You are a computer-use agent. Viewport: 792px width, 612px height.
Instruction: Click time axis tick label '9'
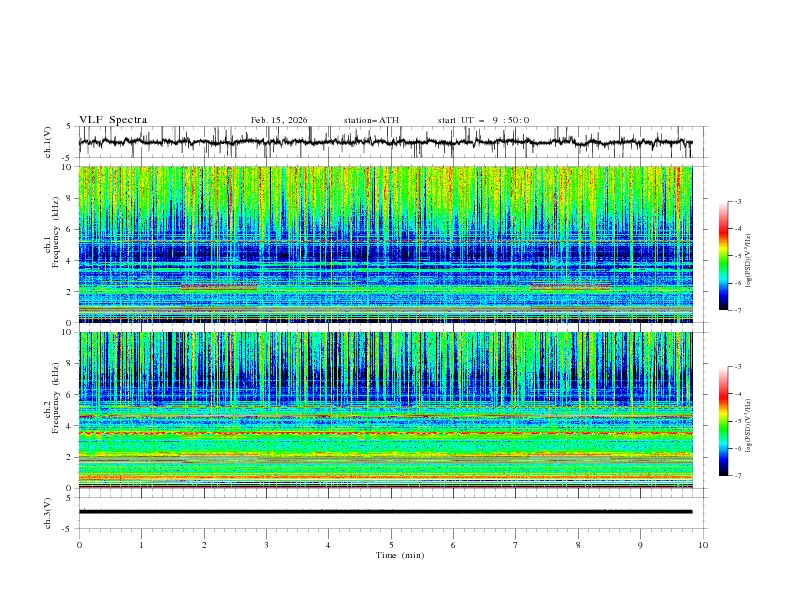tap(640, 545)
